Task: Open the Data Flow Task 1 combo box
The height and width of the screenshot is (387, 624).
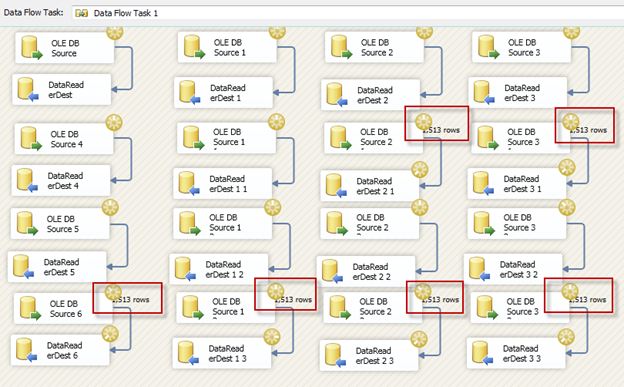Action: click(347, 13)
